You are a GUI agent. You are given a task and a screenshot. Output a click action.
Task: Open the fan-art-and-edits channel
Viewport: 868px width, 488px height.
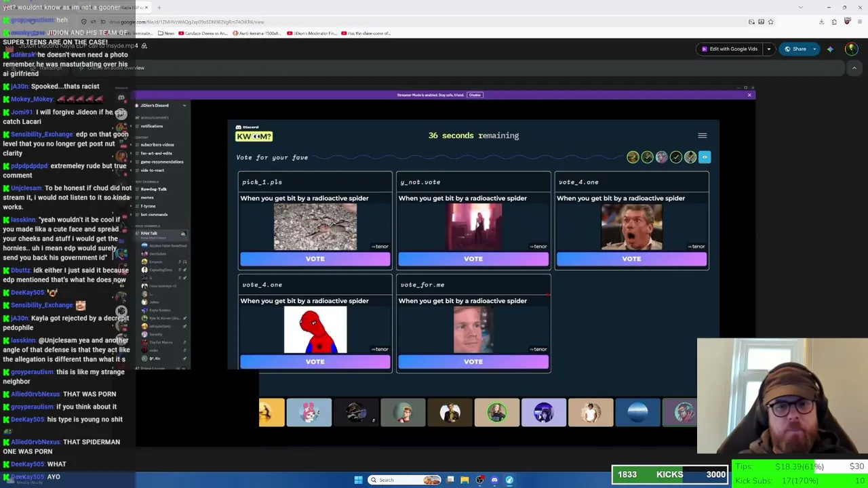155,153
